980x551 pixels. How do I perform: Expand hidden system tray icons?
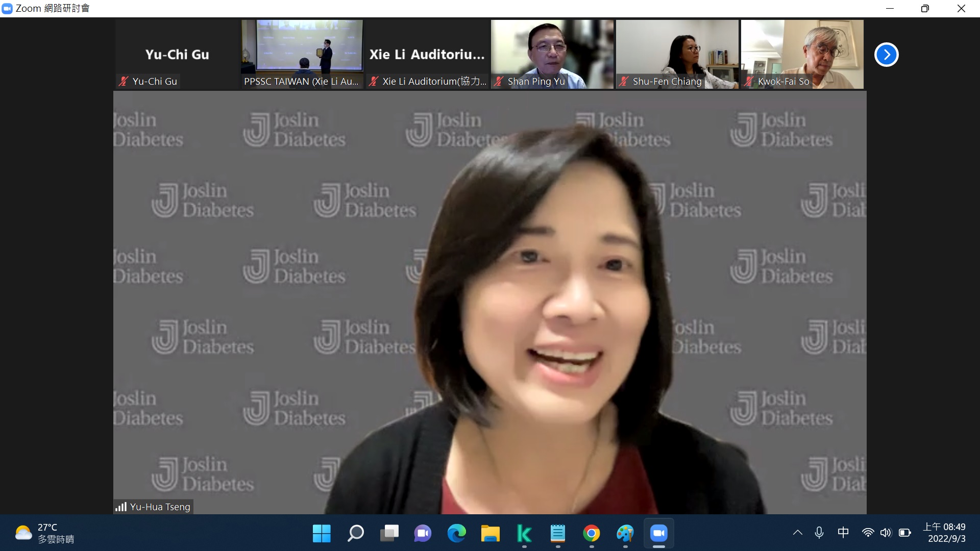click(797, 533)
